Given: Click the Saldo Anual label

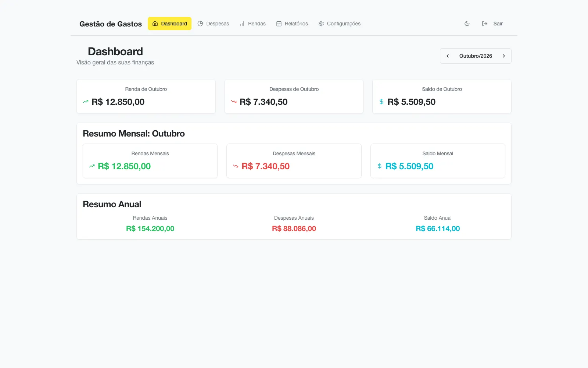Looking at the screenshot, I should coord(438,218).
